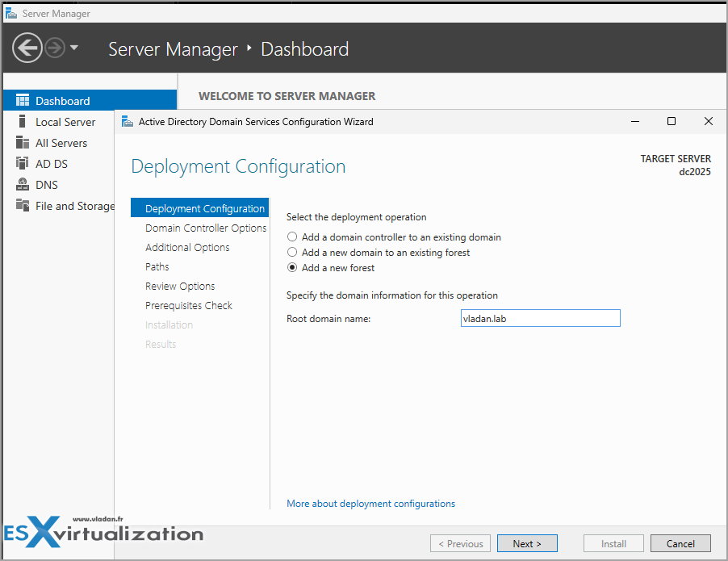
Task: Click the Installation wizard step
Action: [x=169, y=324]
